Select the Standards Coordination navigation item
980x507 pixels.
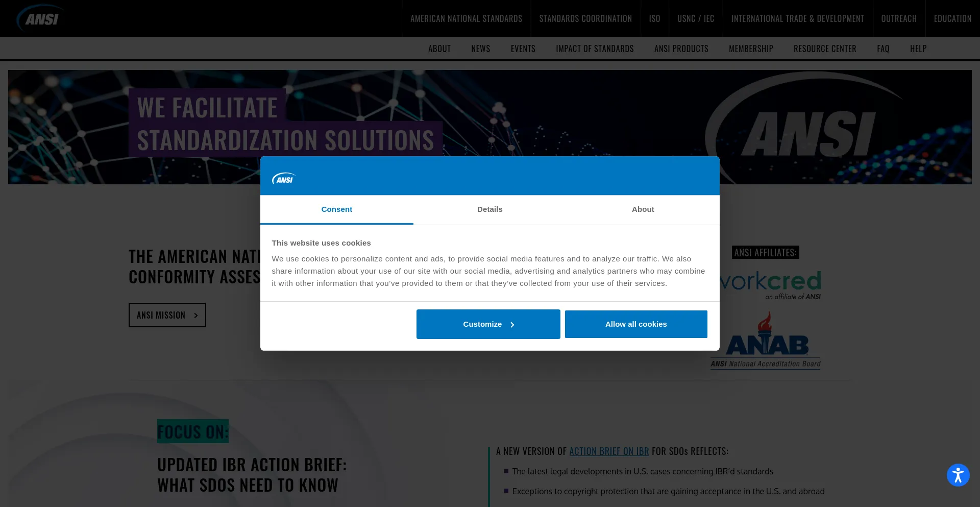pyautogui.click(x=585, y=18)
